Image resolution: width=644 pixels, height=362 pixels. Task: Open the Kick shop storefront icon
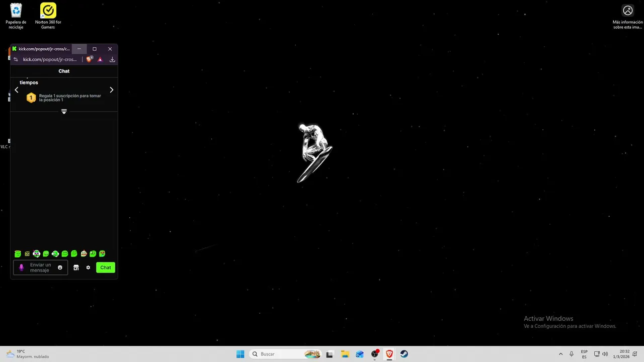(x=76, y=267)
